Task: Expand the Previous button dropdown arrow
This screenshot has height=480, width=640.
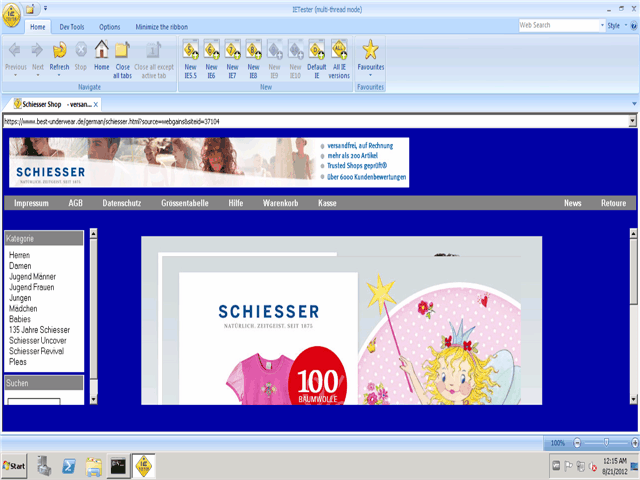Action: pos(16,76)
